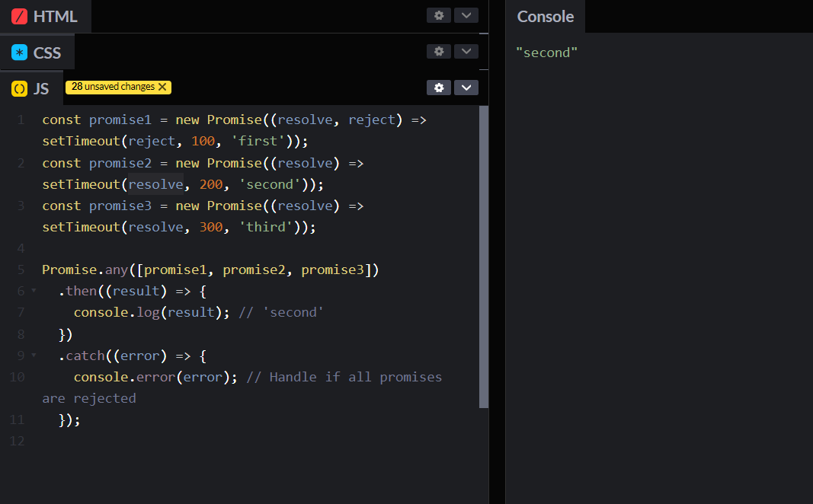This screenshot has width=813, height=504.
Task: Dismiss the 28 unsaved changes badge
Action: click(x=162, y=87)
